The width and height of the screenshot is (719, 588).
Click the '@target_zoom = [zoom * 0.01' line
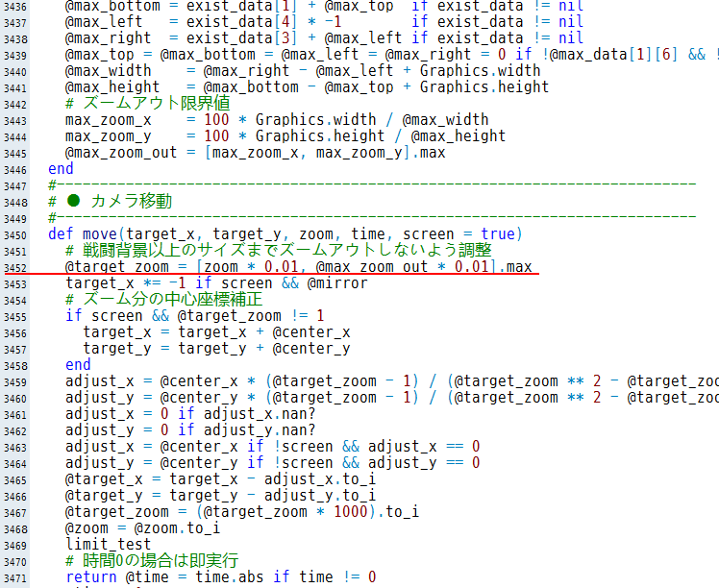[x=299, y=267]
